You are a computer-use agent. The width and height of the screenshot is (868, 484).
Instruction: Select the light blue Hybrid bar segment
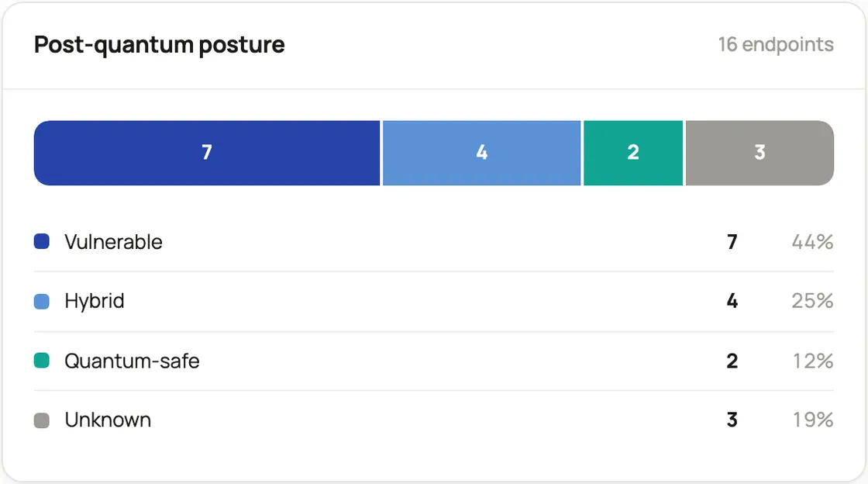pyautogui.click(x=481, y=153)
